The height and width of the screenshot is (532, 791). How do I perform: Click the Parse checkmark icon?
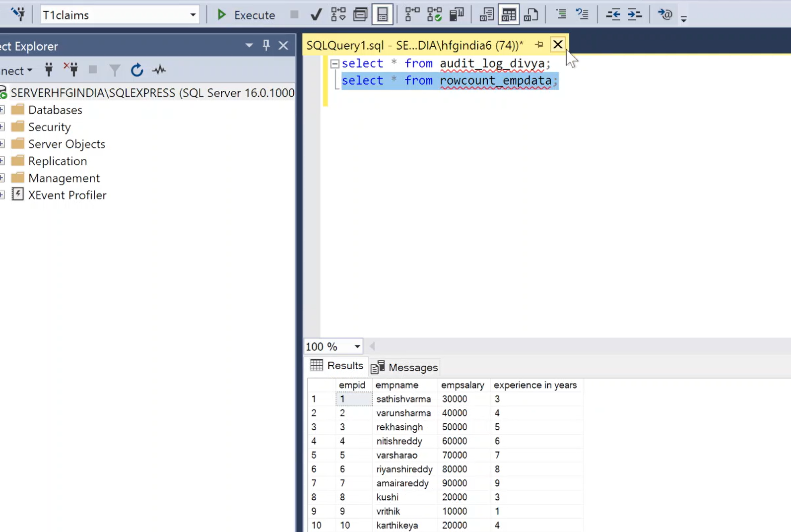316,15
